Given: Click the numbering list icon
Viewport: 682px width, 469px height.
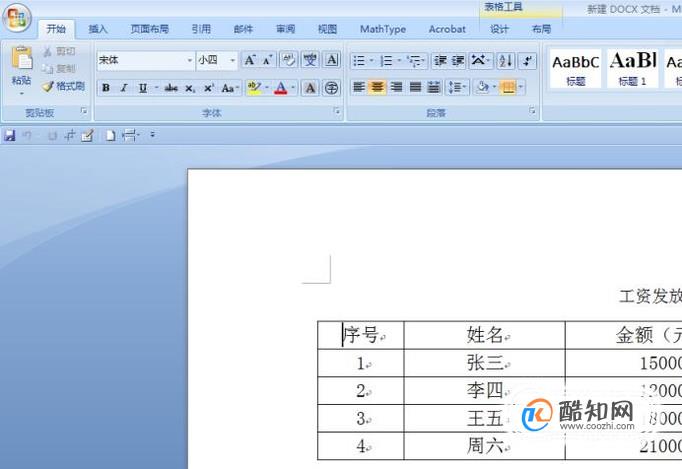Looking at the screenshot, I should pyautogui.click(x=386, y=61).
